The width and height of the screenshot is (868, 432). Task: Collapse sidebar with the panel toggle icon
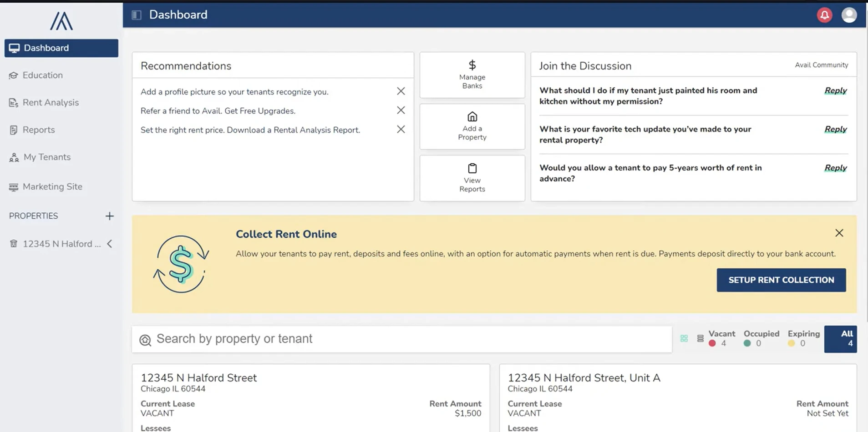tap(136, 15)
